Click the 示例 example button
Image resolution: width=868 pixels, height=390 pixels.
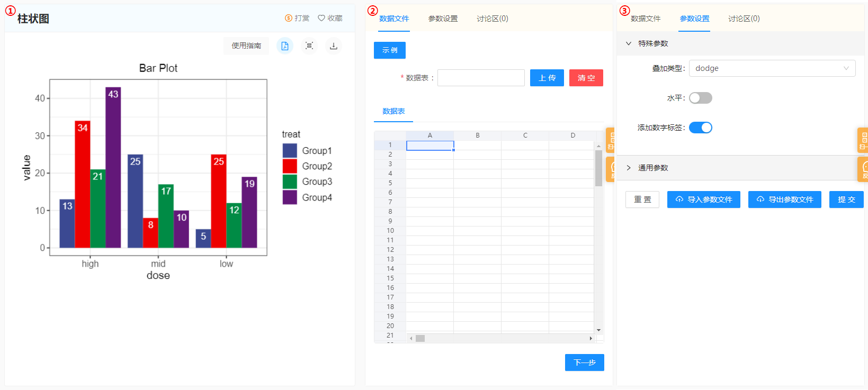pos(390,50)
